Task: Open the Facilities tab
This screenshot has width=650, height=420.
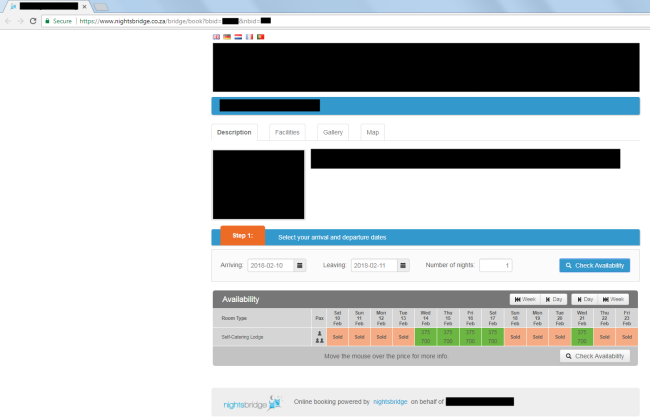Action: point(286,132)
